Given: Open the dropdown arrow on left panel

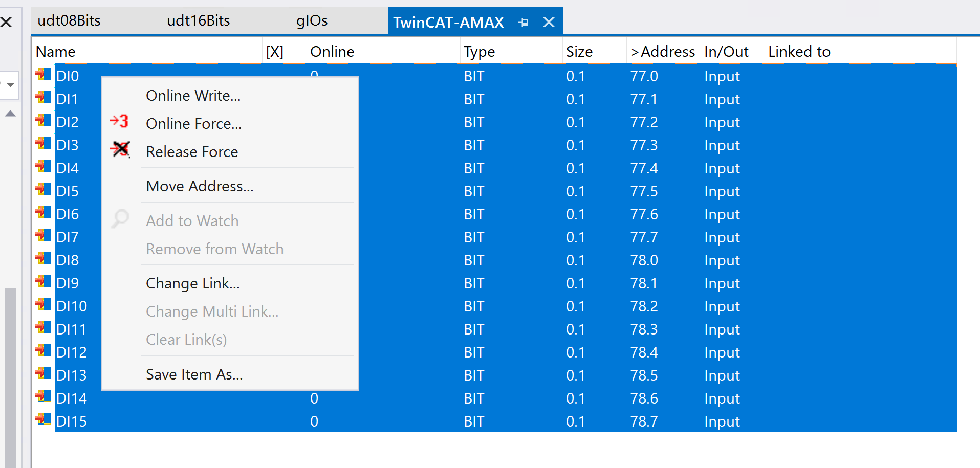Looking at the screenshot, I should (10, 85).
